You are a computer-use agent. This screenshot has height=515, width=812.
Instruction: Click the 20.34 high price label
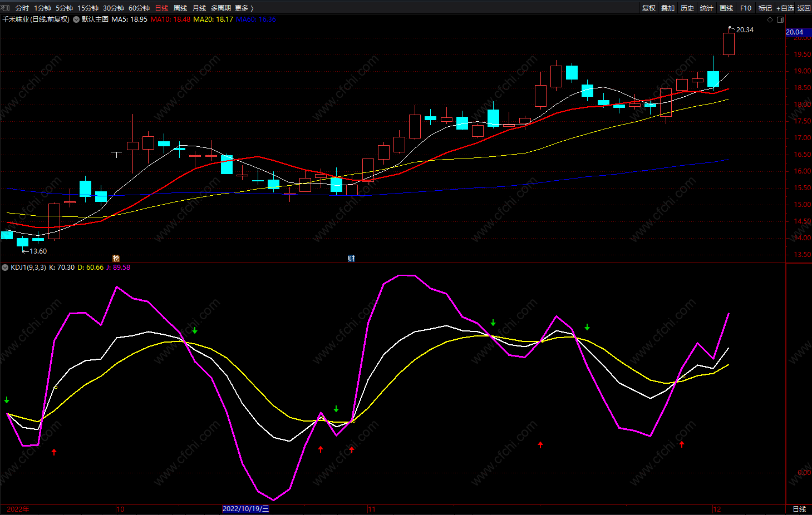pos(745,30)
